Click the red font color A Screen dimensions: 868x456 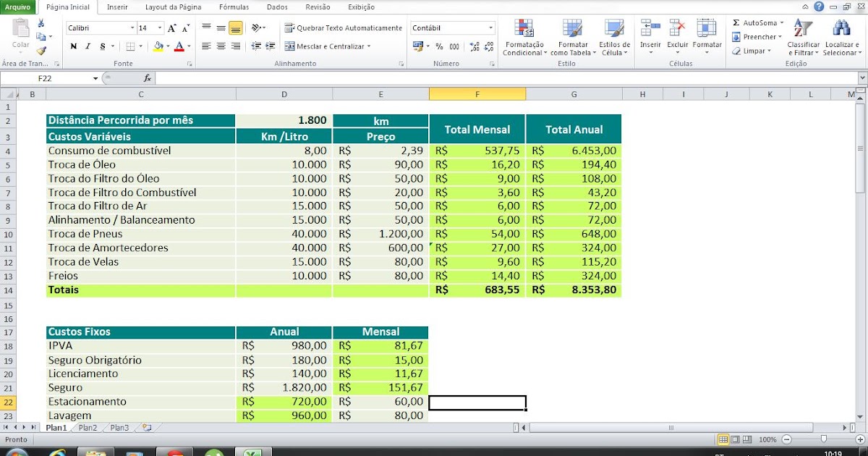coord(179,46)
